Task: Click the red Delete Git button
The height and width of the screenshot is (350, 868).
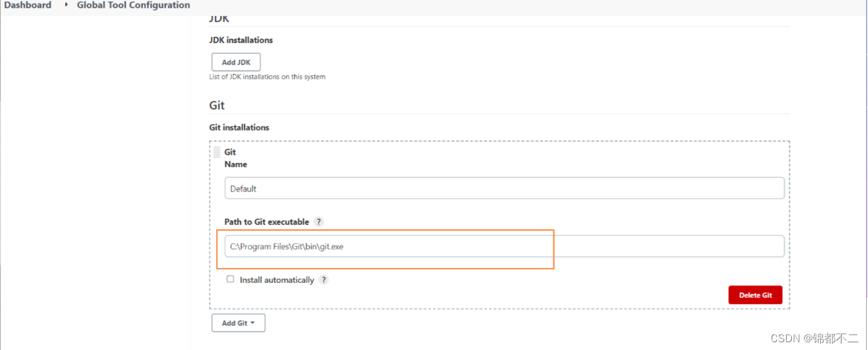Action: pos(755,295)
